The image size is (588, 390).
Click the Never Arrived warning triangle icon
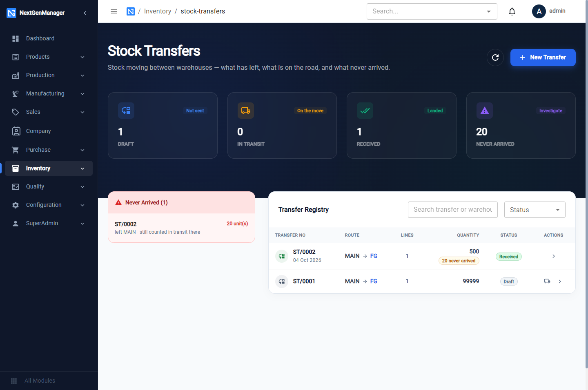[x=485, y=111]
